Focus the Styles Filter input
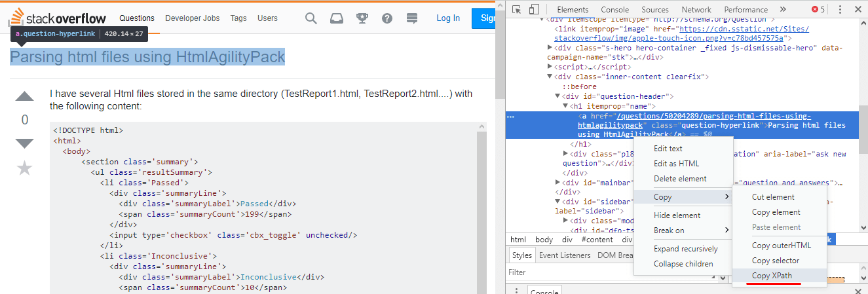Viewport: 868px width, 294px height. tap(570, 272)
